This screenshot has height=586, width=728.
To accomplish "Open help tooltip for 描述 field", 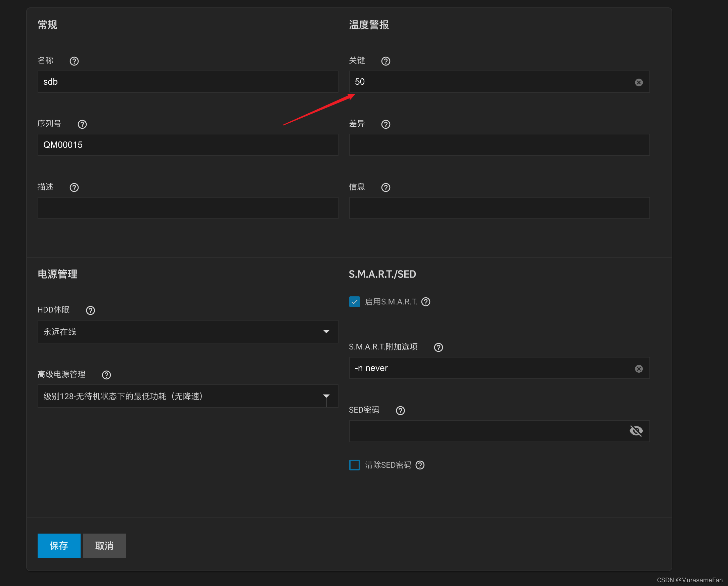I will click(74, 187).
